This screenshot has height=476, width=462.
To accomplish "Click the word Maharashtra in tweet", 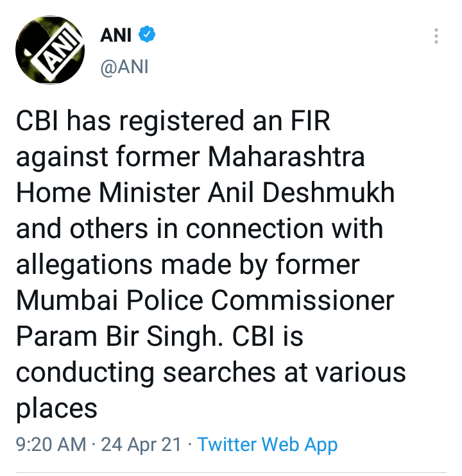I will tap(286, 157).
